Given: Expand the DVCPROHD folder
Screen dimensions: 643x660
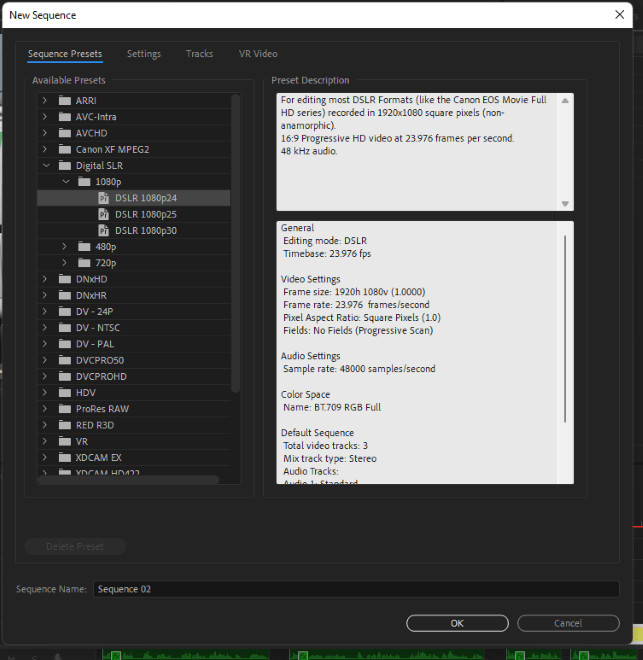Looking at the screenshot, I should (x=45, y=376).
